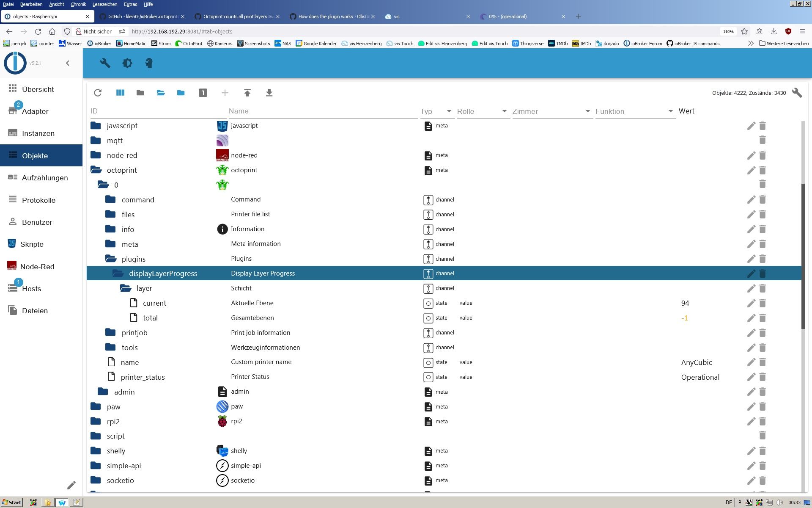812x508 pixels.
Task: Refresh the objects tree
Action: click(98, 93)
